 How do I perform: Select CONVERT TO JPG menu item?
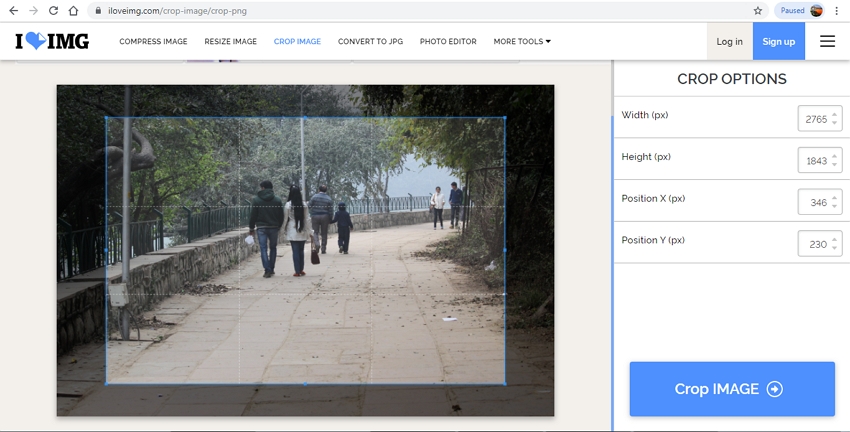(x=370, y=41)
